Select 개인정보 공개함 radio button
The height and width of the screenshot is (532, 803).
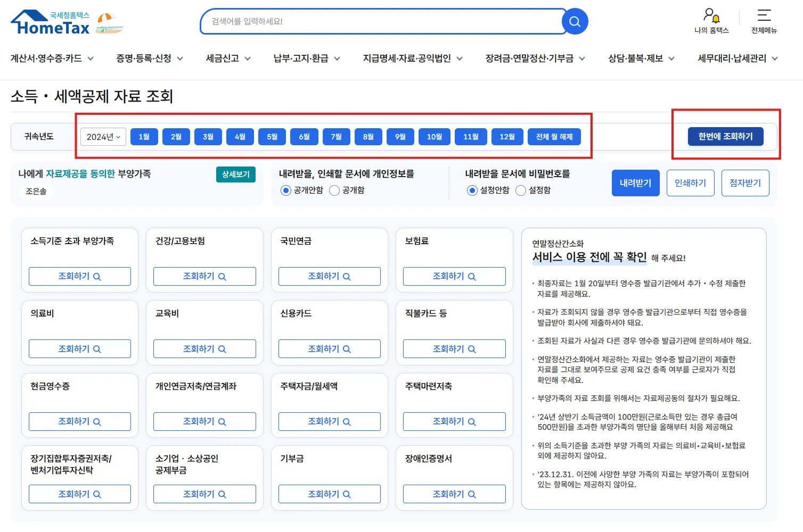pos(334,190)
